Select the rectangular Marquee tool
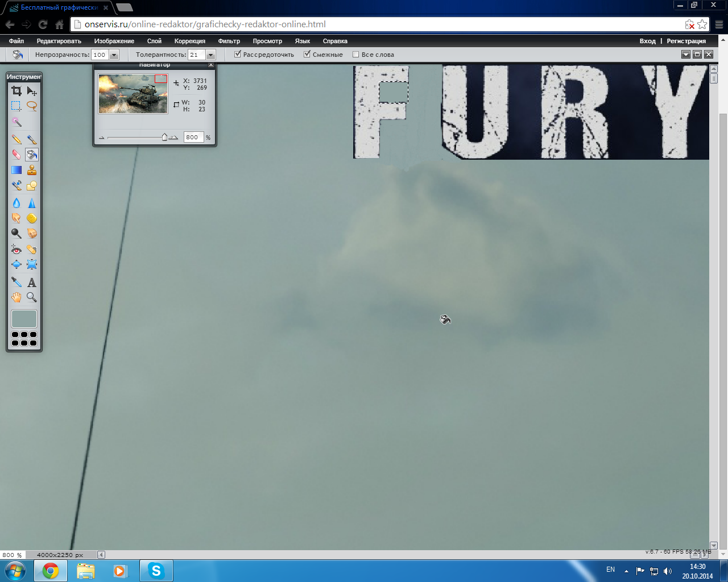The height and width of the screenshot is (582, 728). (x=16, y=106)
